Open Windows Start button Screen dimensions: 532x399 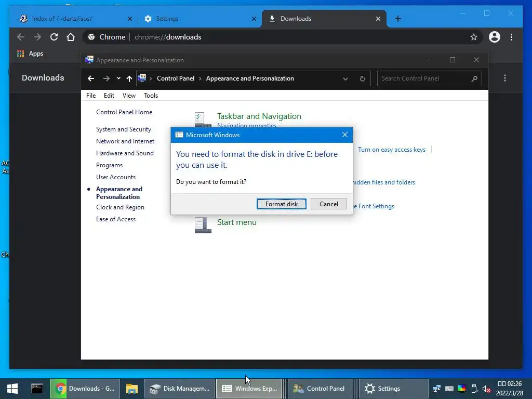12,389
